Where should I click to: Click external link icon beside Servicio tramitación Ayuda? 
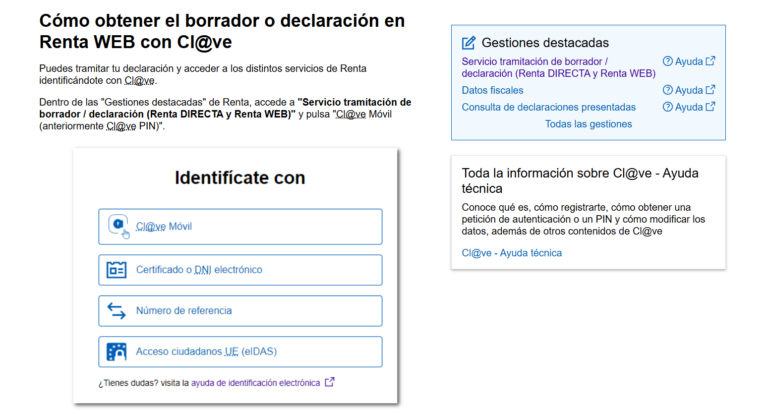click(x=710, y=61)
